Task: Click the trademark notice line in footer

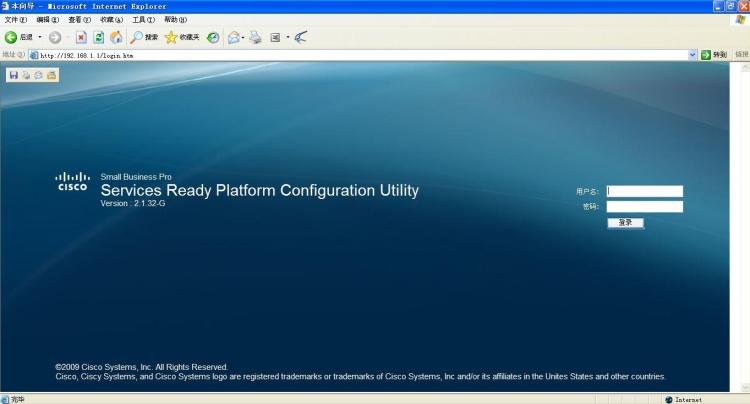Action: tap(360, 377)
